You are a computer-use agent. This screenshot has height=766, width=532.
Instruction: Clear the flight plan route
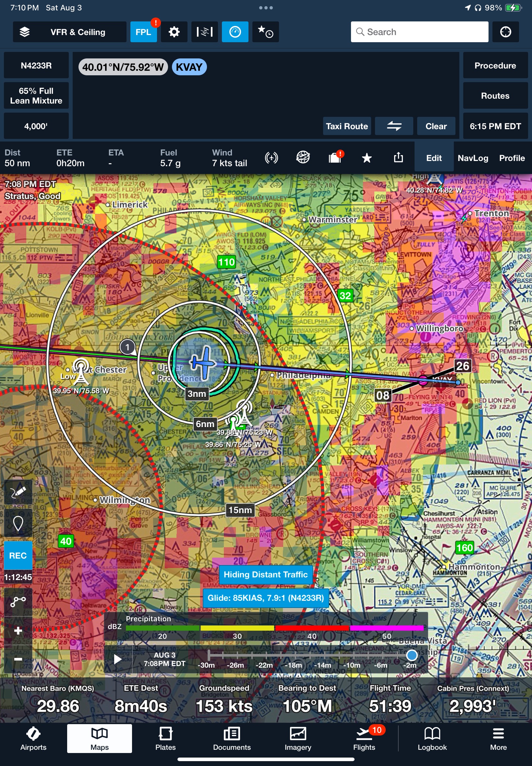(x=436, y=126)
